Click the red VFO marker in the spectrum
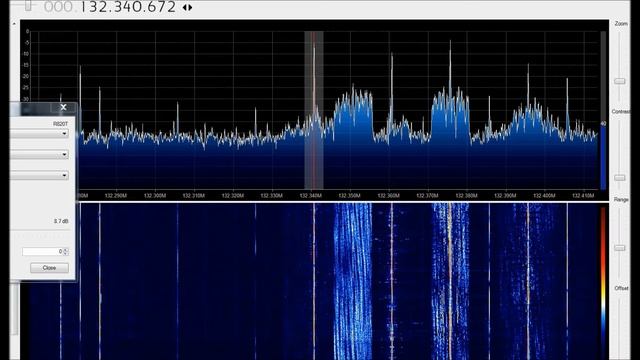Image resolution: width=640 pixels, height=360 pixels. tap(314, 110)
